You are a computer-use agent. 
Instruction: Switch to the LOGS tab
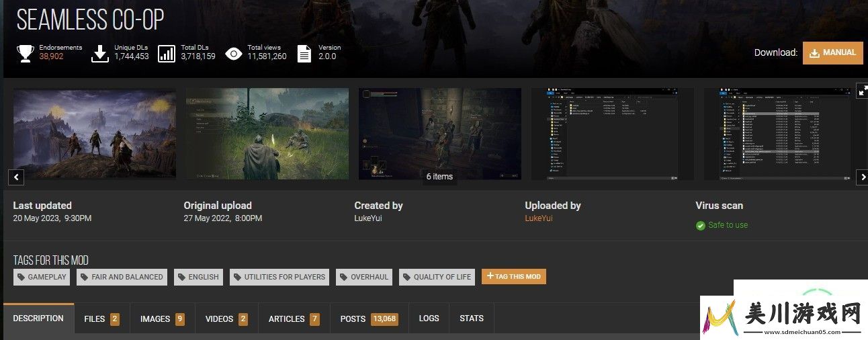[429, 318]
